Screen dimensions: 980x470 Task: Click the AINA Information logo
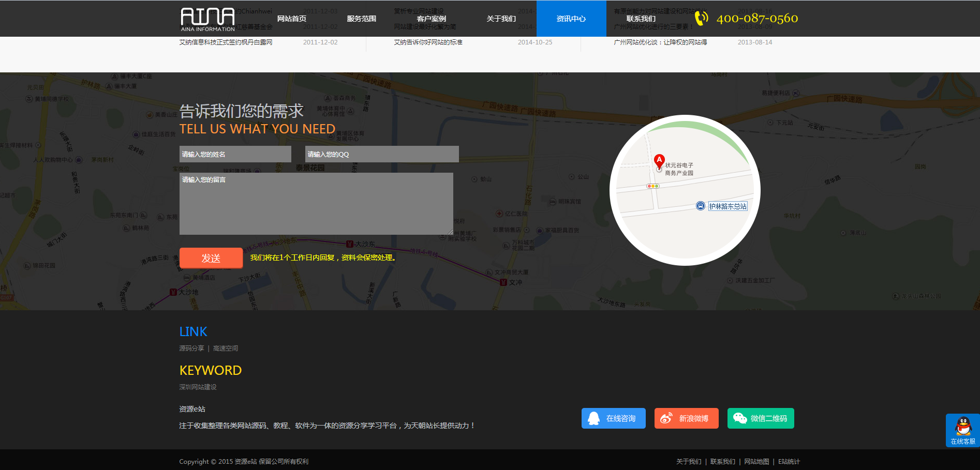207,20
